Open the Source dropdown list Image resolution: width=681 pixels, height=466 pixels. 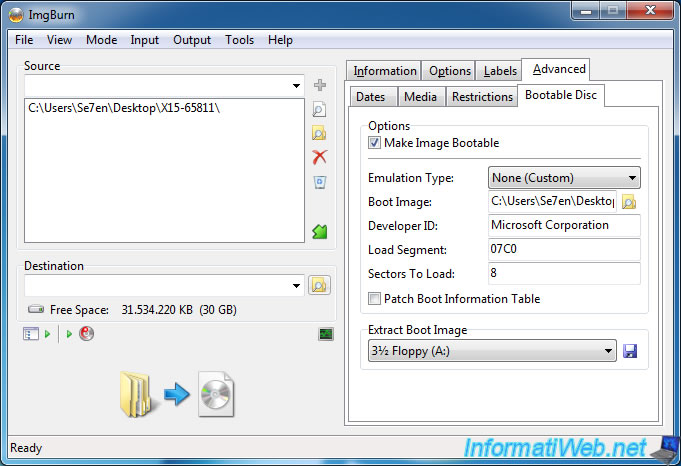tap(296, 86)
